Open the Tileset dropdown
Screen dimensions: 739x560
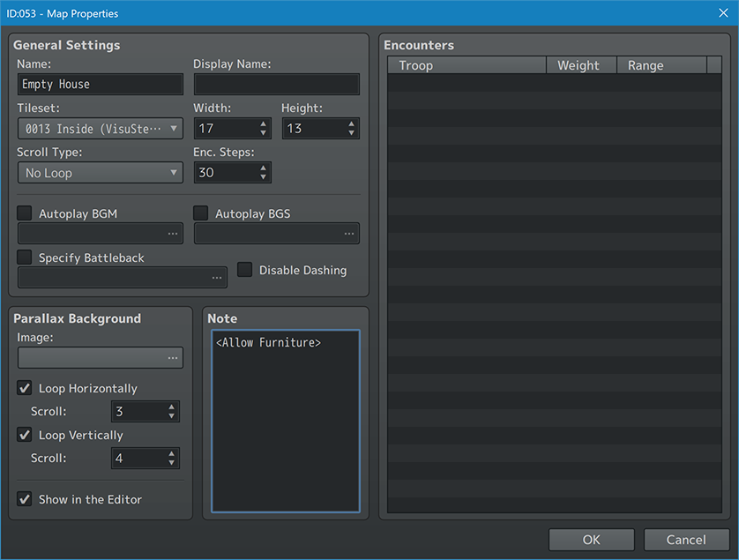click(x=100, y=129)
